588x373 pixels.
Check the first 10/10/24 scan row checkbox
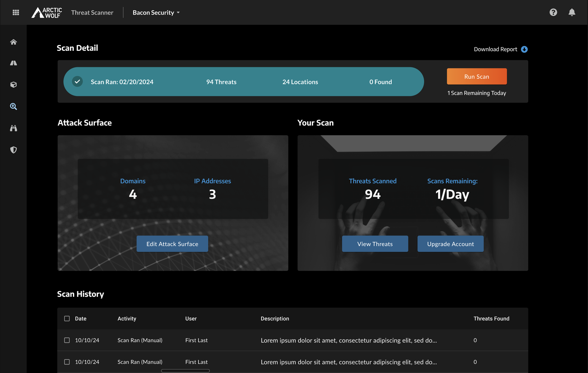click(67, 340)
